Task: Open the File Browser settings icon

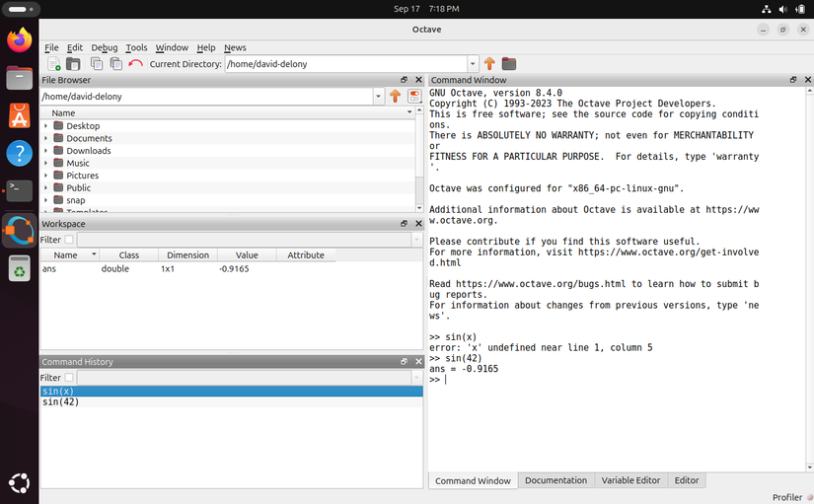Action: click(x=414, y=97)
